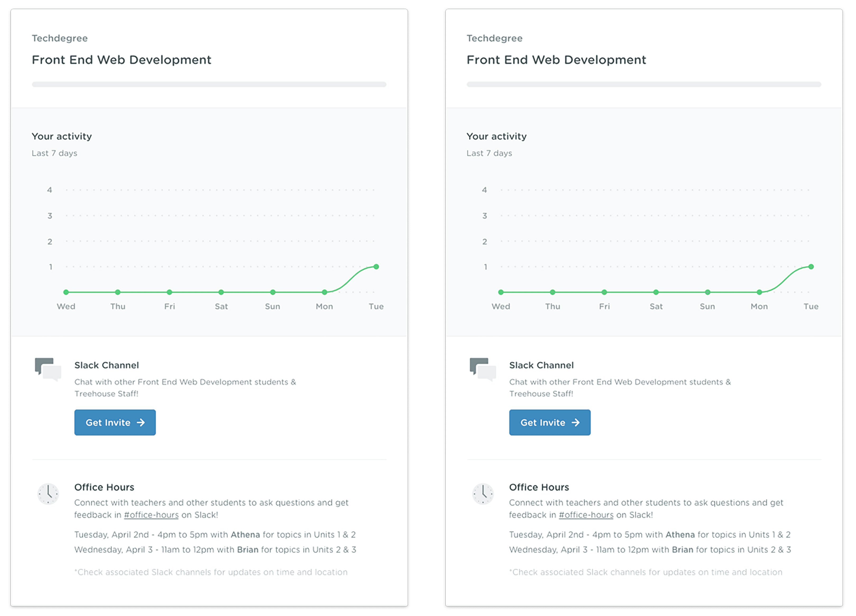This screenshot has width=856, height=616.
Task: Select Tue data point in right chart
Action: pos(811,266)
